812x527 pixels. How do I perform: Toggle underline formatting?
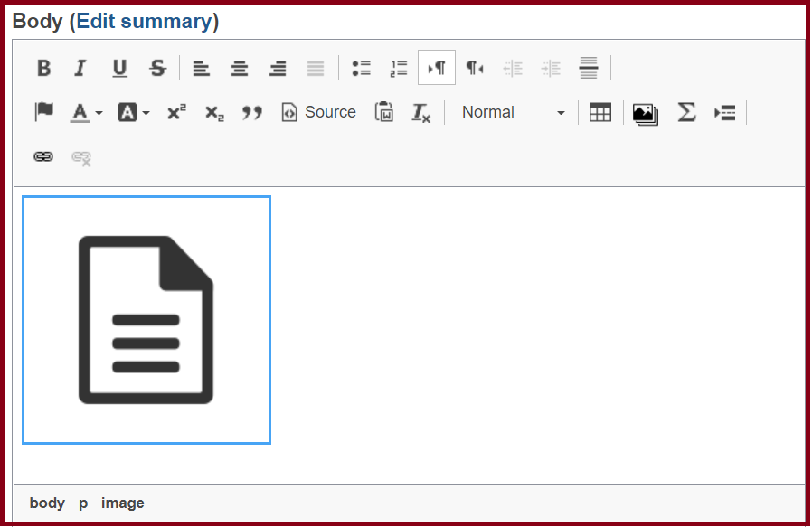tap(119, 68)
